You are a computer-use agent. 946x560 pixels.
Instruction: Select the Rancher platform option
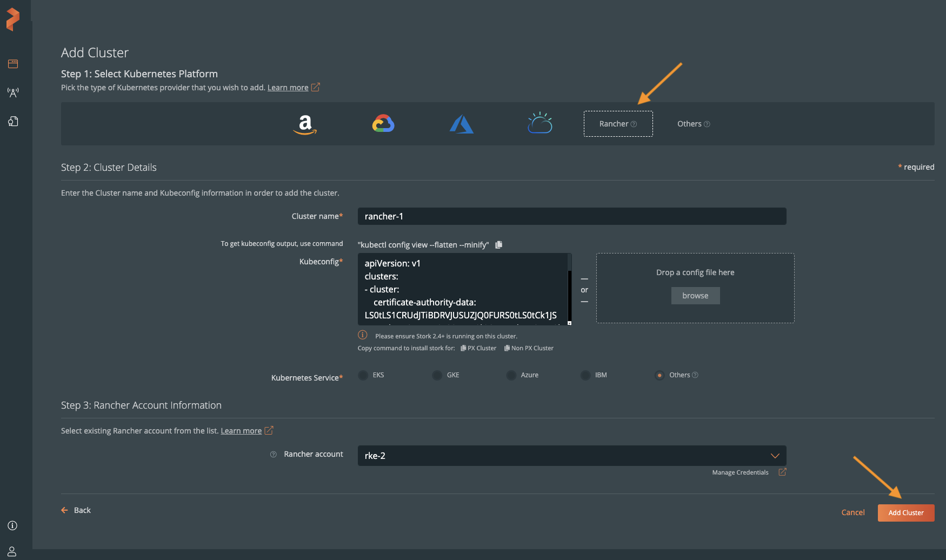618,124
